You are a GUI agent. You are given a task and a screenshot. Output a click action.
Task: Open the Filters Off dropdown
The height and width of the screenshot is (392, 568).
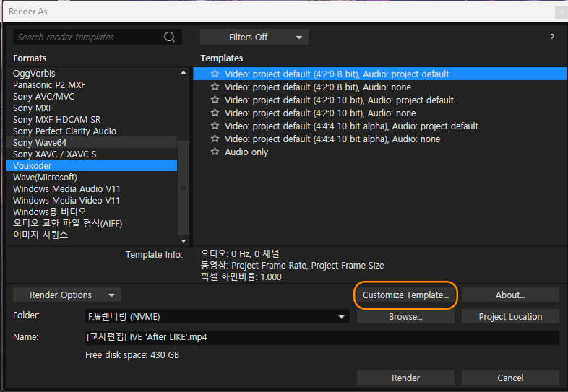tap(254, 37)
